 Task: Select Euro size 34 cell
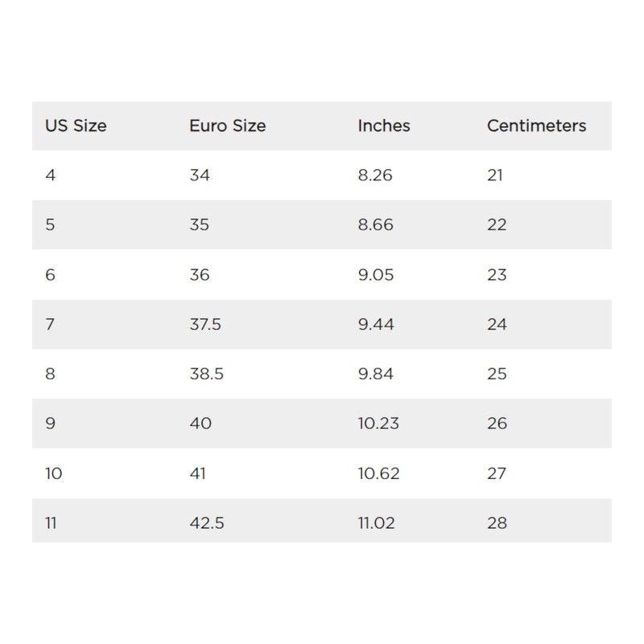tap(200, 175)
